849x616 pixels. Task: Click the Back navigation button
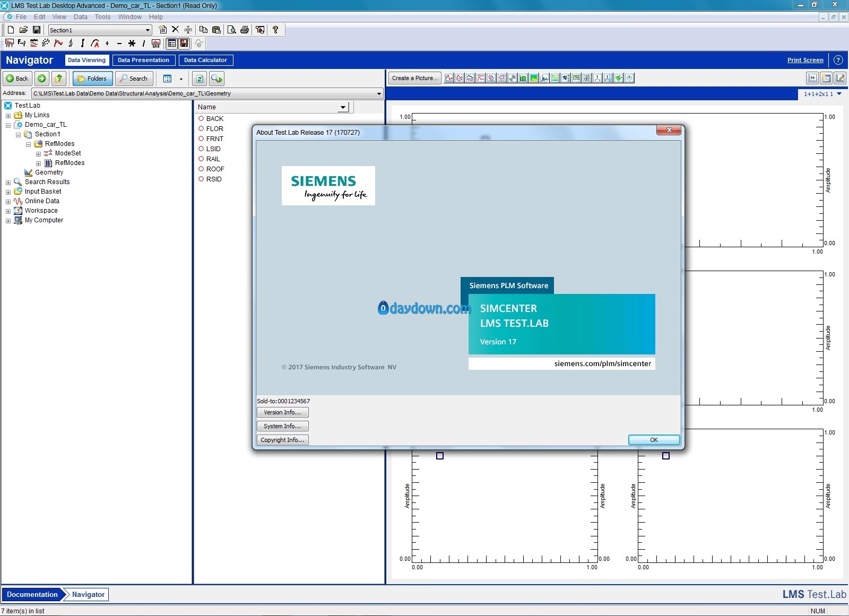18,79
